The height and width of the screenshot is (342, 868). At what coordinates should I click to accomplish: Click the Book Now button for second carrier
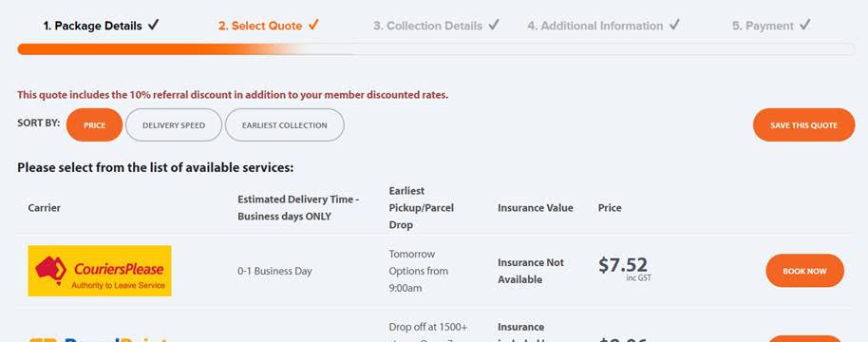pyautogui.click(x=805, y=339)
